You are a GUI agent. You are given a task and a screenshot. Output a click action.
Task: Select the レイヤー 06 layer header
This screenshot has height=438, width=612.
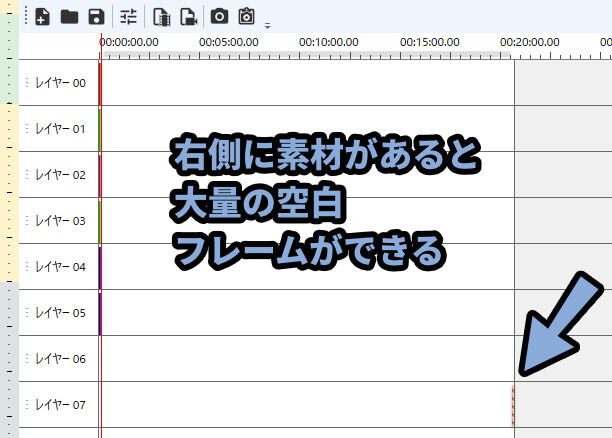coord(59,358)
